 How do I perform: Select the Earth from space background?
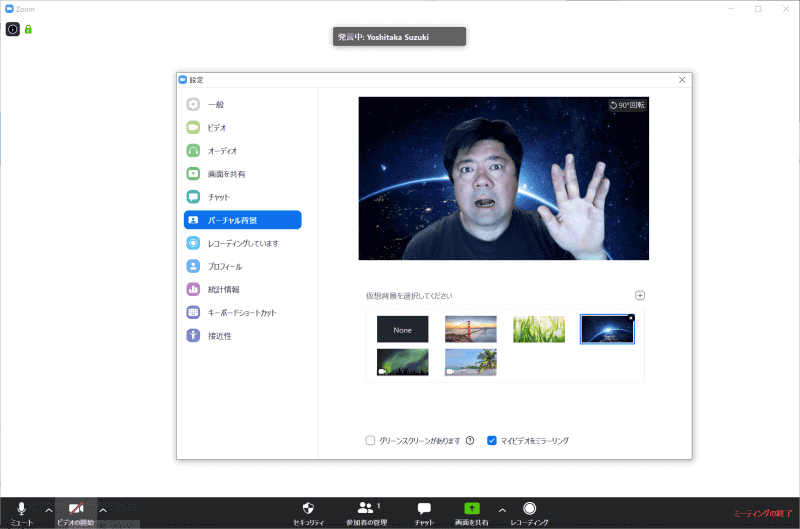[x=607, y=329]
